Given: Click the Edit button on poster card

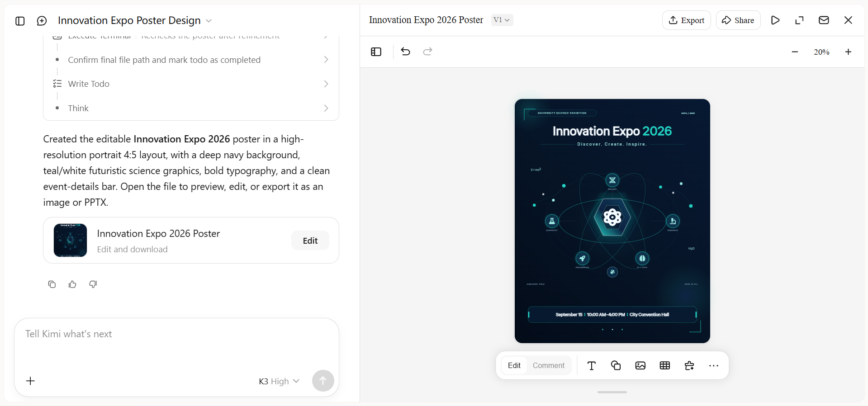Looking at the screenshot, I should [310, 241].
